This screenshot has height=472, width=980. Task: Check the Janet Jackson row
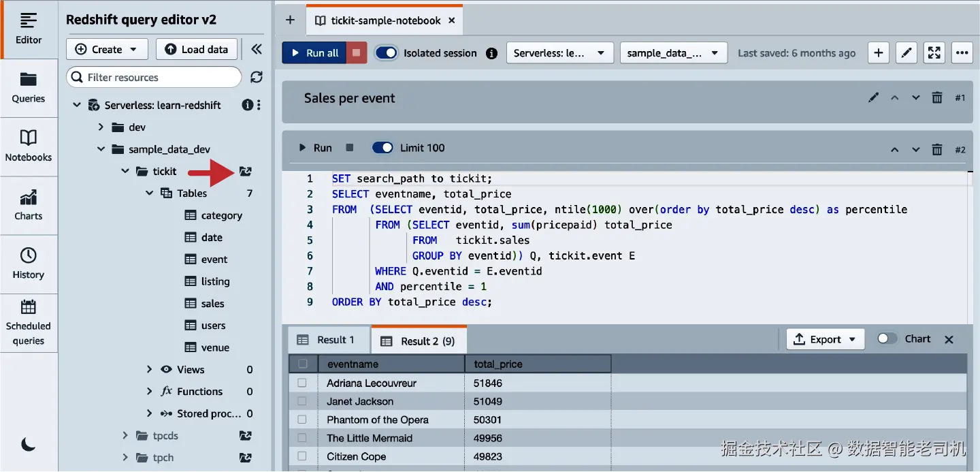coord(302,401)
